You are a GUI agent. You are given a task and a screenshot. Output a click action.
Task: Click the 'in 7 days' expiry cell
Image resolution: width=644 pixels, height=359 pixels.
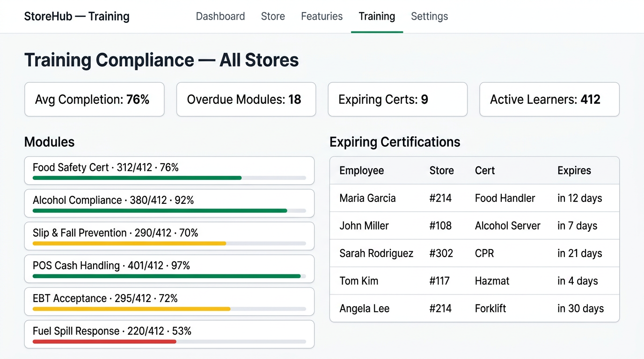[x=578, y=226]
